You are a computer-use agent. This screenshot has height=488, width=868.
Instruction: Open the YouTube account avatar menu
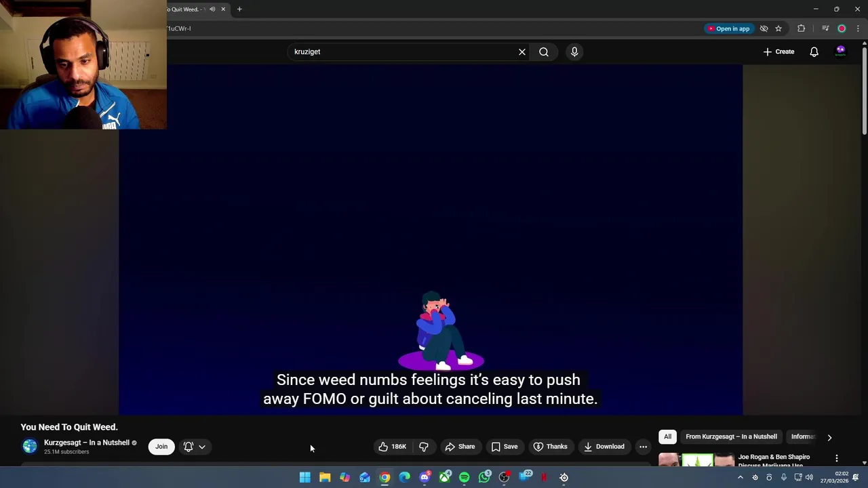click(x=841, y=52)
